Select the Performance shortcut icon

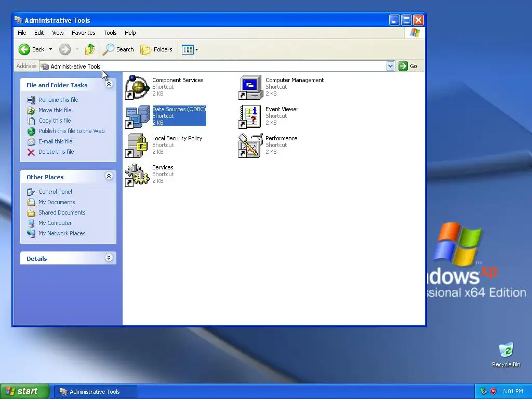point(251,145)
